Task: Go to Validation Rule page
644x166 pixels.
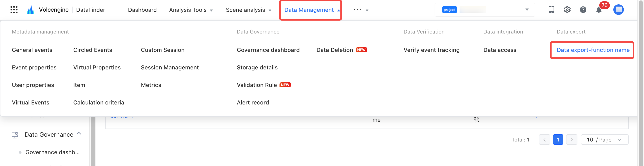Action: (x=257, y=85)
